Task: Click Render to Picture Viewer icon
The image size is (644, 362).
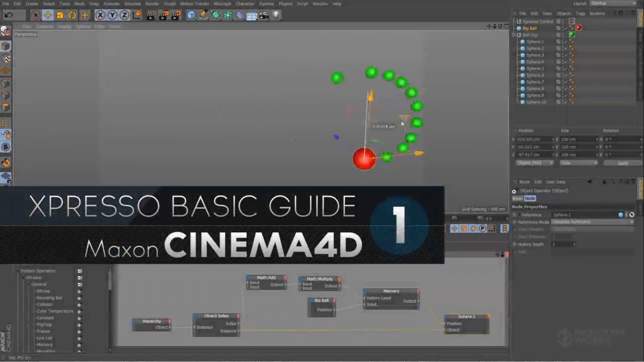Action: point(163,15)
